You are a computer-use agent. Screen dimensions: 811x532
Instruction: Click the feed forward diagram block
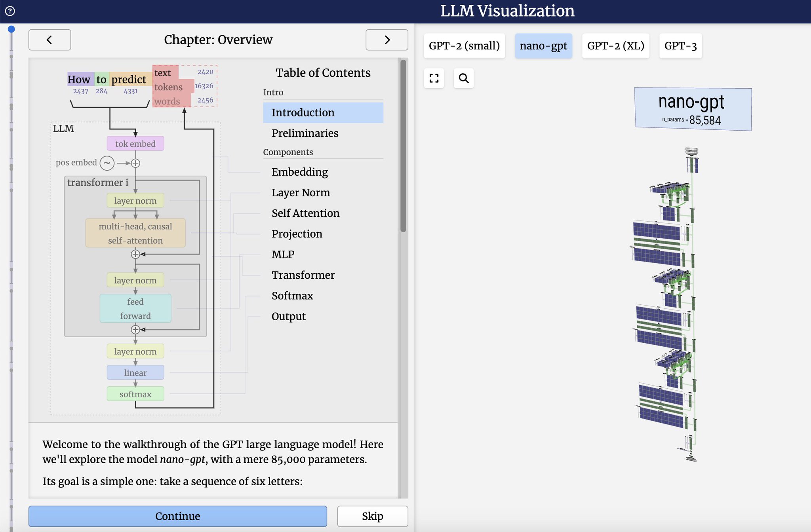(135, 308)
